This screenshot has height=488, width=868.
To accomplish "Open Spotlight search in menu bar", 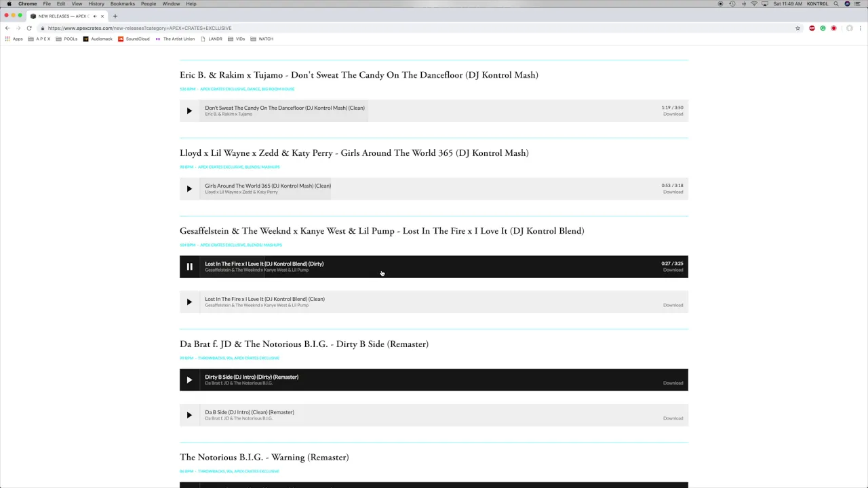I will pyautogui.click(x=836, y=4).
